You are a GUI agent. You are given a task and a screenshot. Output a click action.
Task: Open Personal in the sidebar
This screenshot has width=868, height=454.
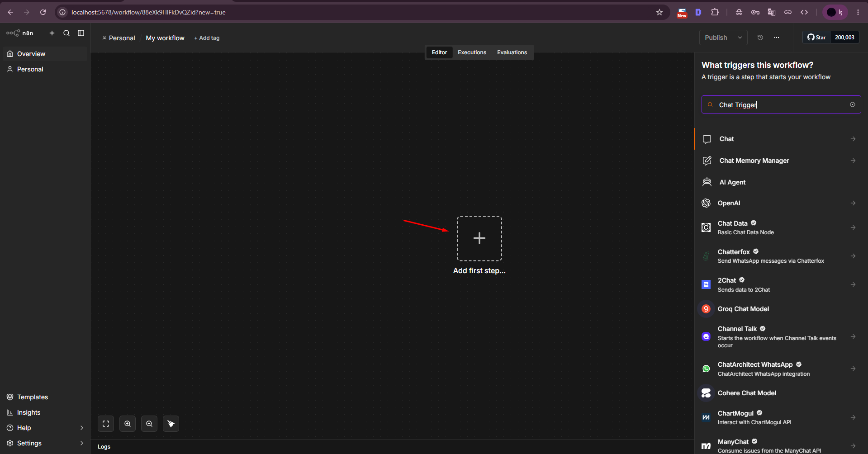45,69
